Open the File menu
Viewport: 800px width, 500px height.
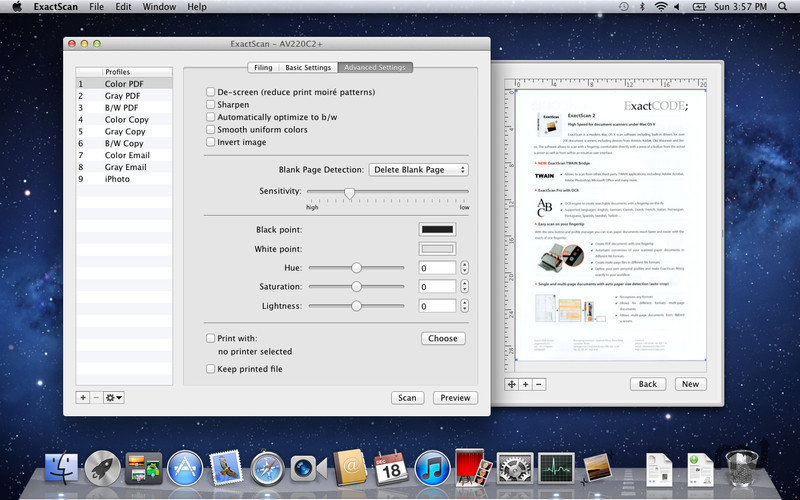tap(96, 7)
